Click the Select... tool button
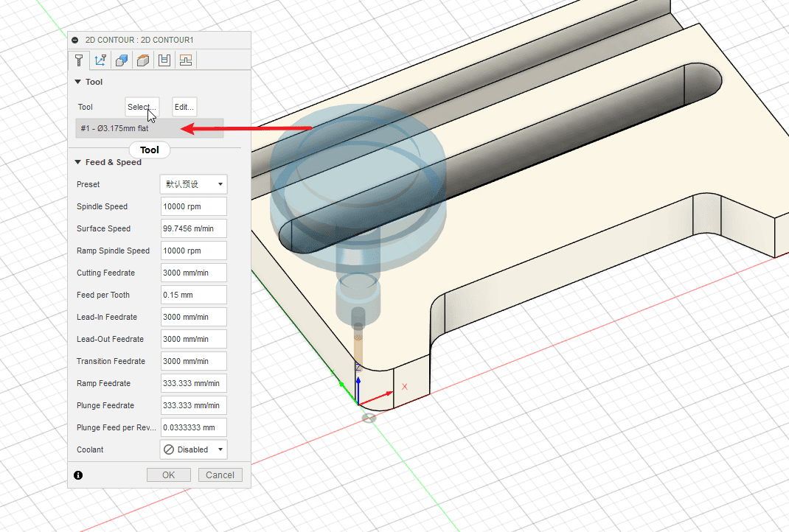Viewport: 789px width, 532px height. tap(142, 107)
